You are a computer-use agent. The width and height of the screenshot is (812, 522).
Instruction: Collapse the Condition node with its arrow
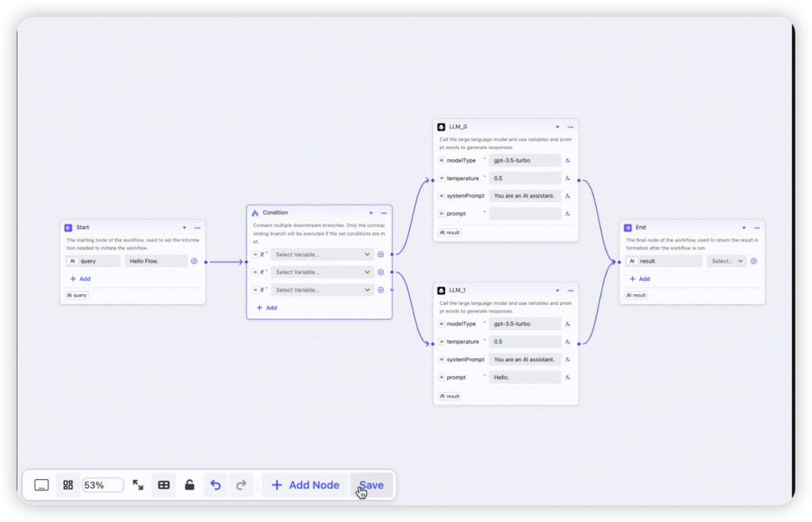(x=371, y=213)
